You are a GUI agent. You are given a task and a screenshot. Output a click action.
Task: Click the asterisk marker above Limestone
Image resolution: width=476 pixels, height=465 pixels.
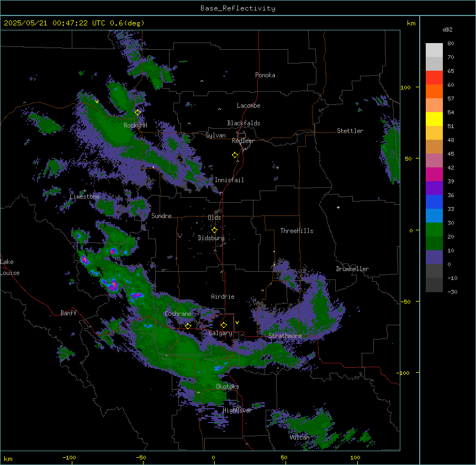pos(84,191)
